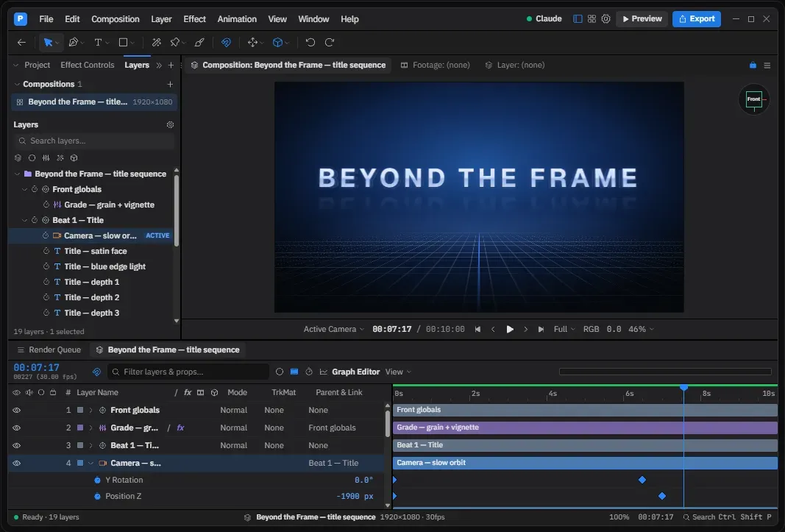Click the timeline zoom slider bar
The image size is (785, 532).
[665, 372]
